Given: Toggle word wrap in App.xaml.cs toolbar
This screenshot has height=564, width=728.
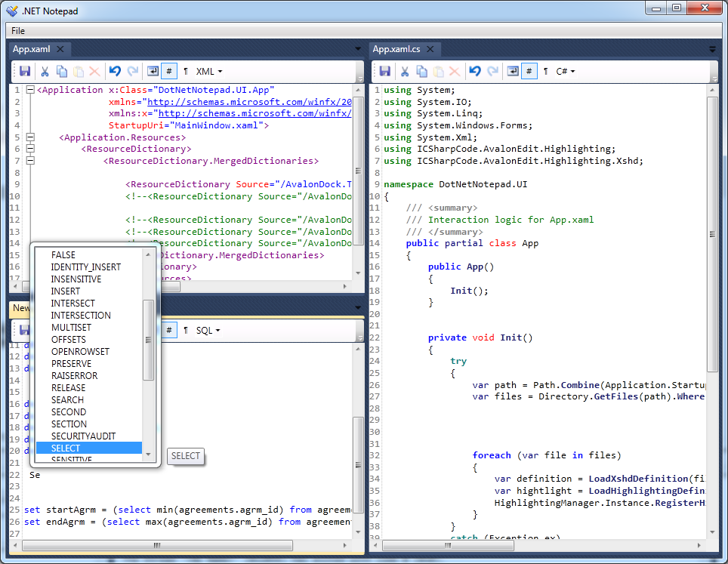Looking at the screenshot, I should 513,71.
